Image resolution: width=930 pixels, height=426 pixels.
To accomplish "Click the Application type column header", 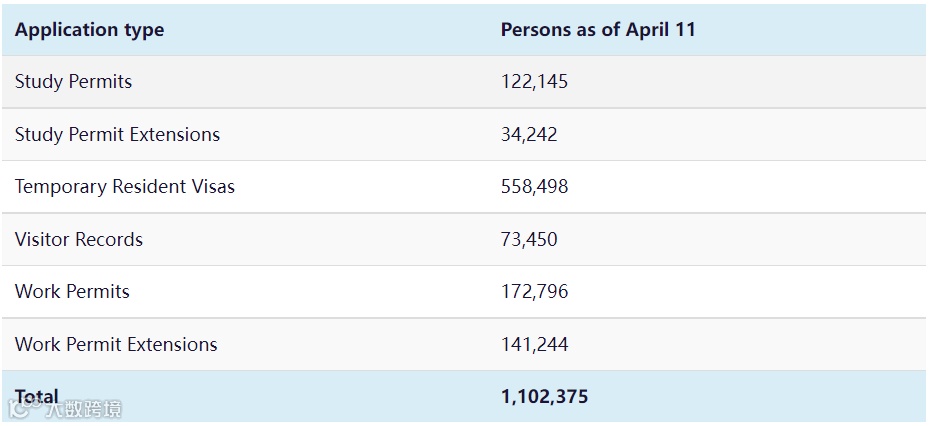I will pos(89,30).
